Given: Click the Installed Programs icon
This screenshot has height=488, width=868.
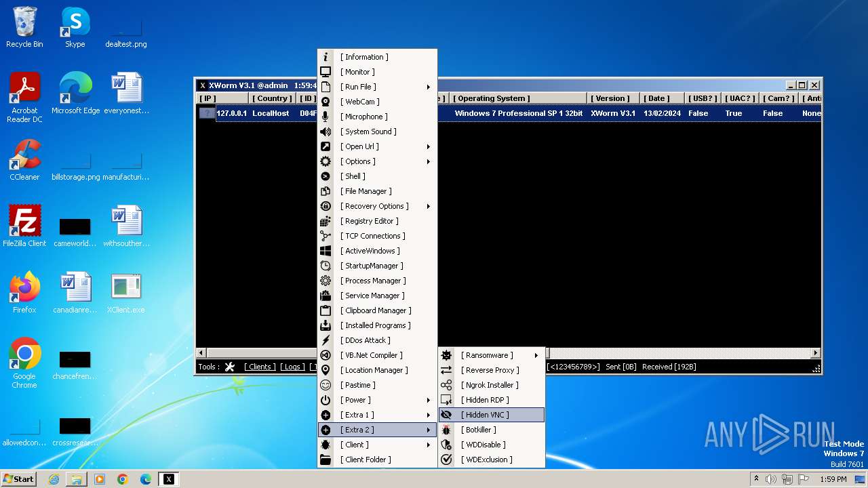Looking at the screenshot, I should pos(325,325).
